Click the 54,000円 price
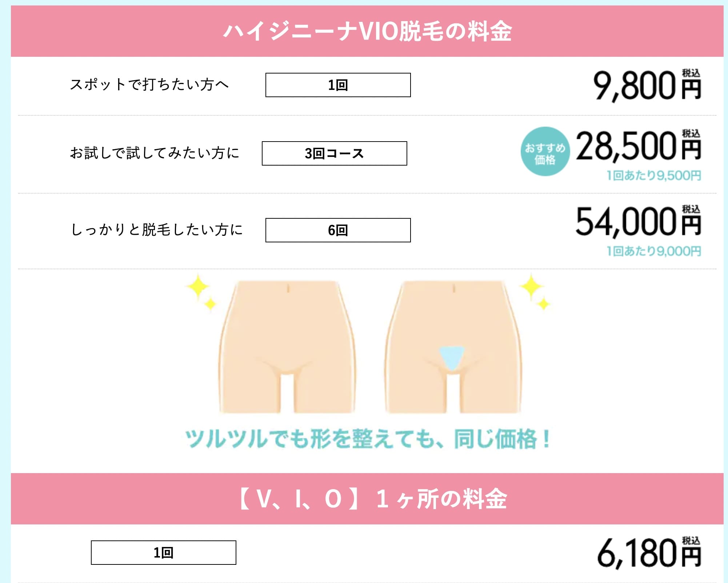Screen dimensions: 728x583 pos(638,222)
